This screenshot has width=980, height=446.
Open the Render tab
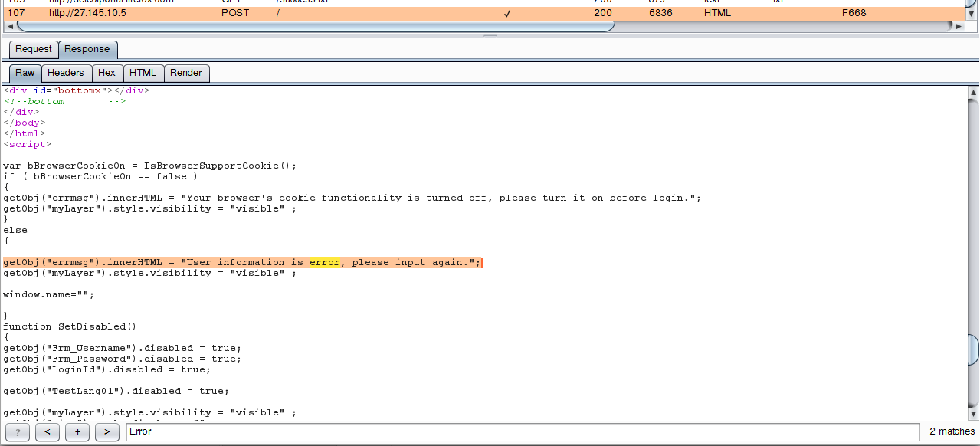[186, 73]
